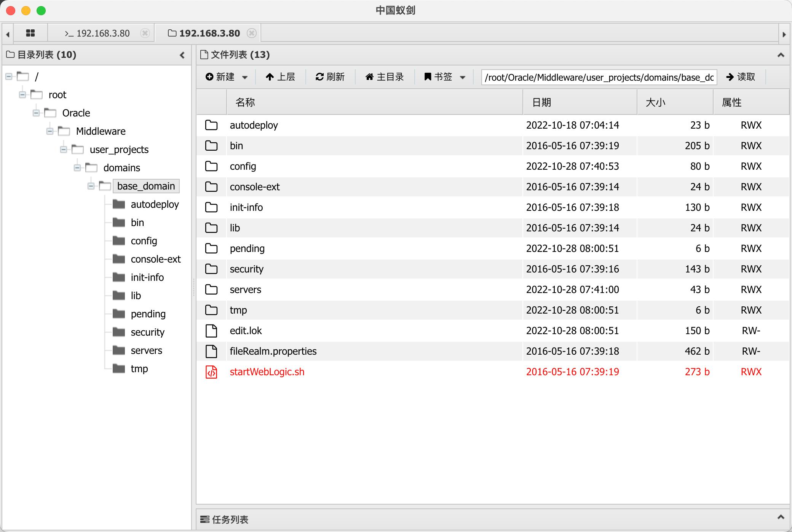The width and height of the screenshot is (792, 532).
Task: Collapse the base_domain tree node
Action: point(91,186)
